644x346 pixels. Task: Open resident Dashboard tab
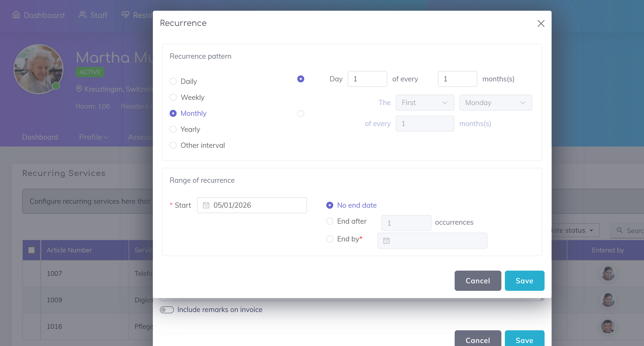click(x=40, y=137)
